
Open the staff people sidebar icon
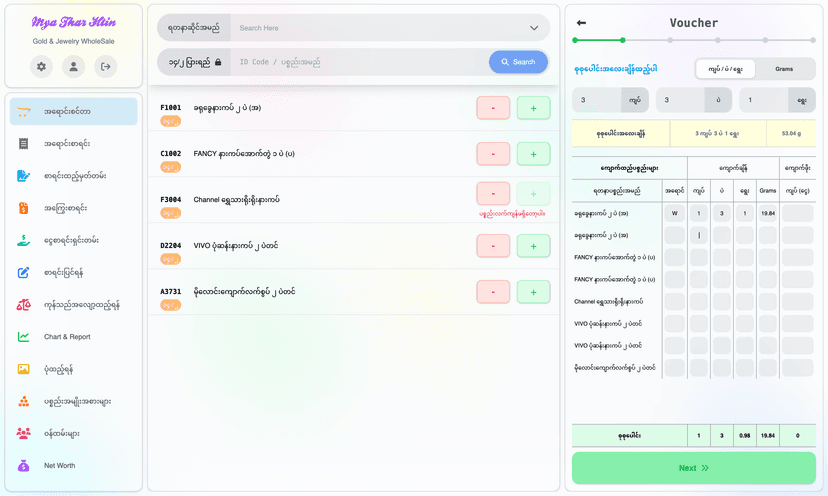tap(23, 434)
